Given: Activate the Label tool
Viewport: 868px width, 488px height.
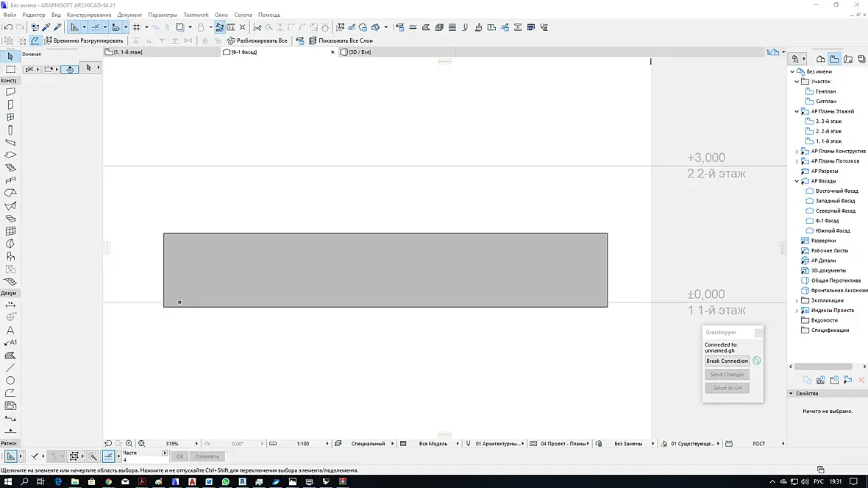Looking at the screenshot, I should tap(10, 343).
